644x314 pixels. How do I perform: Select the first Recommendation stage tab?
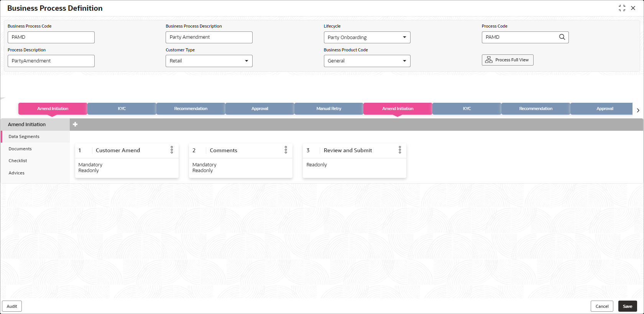pos(191,109)
